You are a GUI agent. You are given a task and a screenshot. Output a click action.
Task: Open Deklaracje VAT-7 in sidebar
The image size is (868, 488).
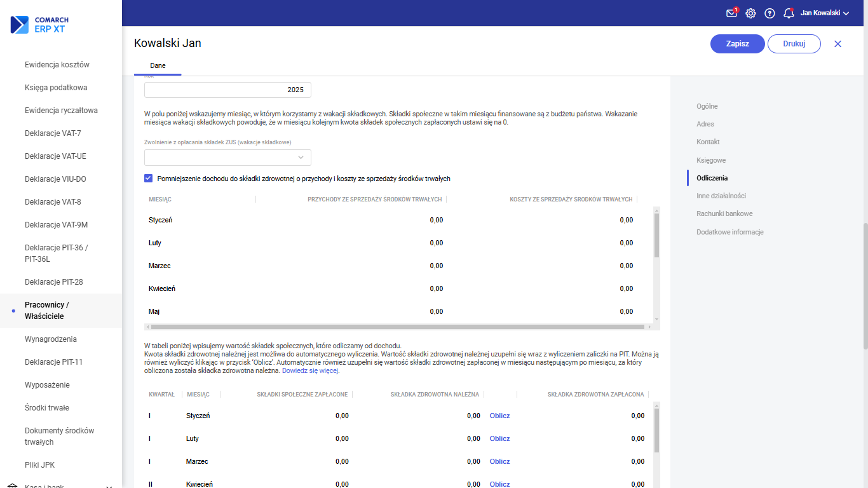(x=53, y=133)
